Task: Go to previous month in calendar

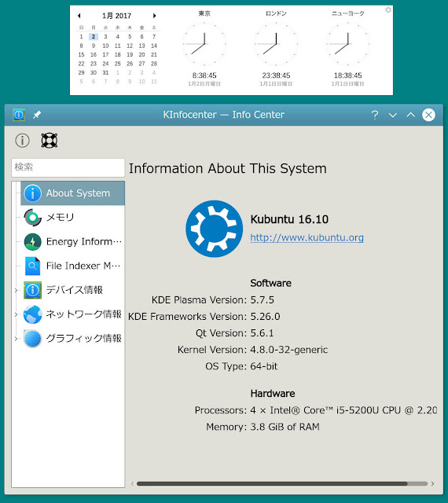Action: pos(79,16)
